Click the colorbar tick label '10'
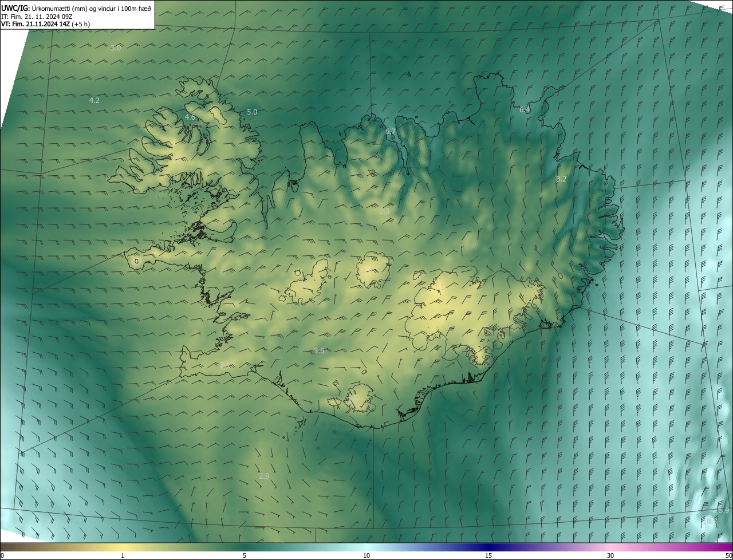This screenshot has height=560, width=733. point(366,555)
